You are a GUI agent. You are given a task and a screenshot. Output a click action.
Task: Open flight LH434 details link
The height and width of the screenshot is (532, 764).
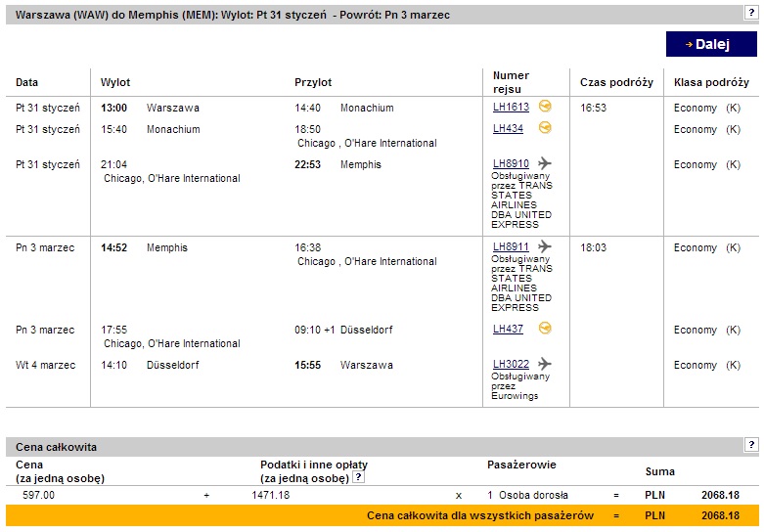pyautogui.click(x=508, y=128)
